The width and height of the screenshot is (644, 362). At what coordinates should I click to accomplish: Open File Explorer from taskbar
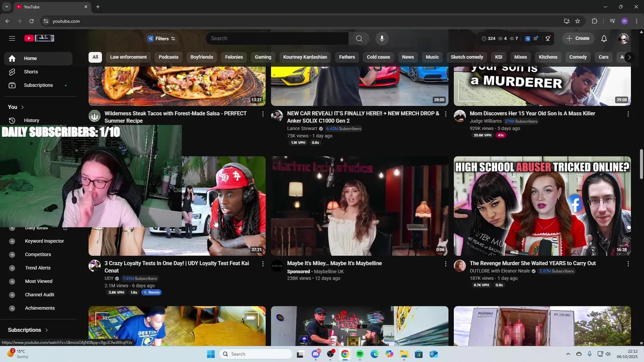[x=404, y=354]
